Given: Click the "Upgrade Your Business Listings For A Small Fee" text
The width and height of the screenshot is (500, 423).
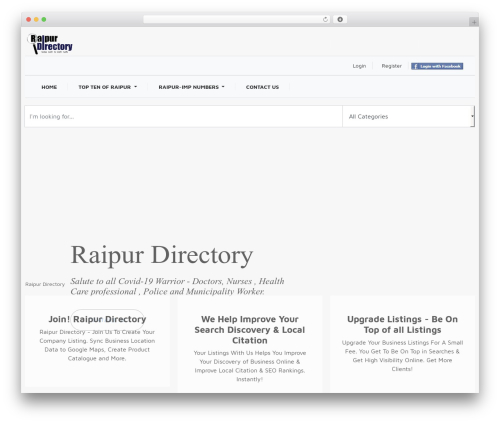Looking at the screenshot, I should pyautogui.click(x=402, y=356).
